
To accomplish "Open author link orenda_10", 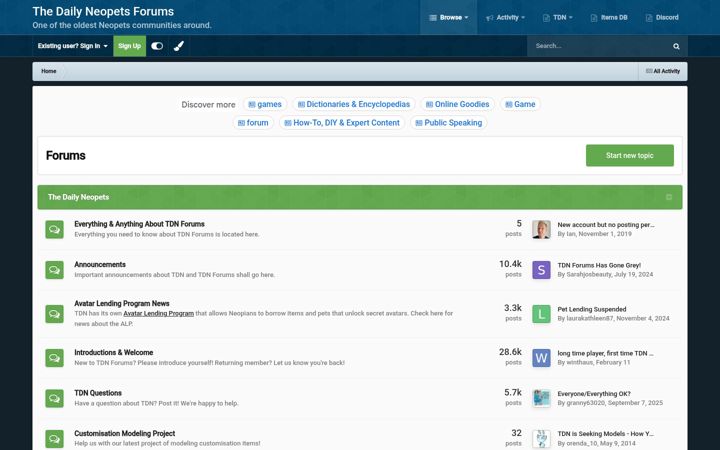I will click(582, 444).
